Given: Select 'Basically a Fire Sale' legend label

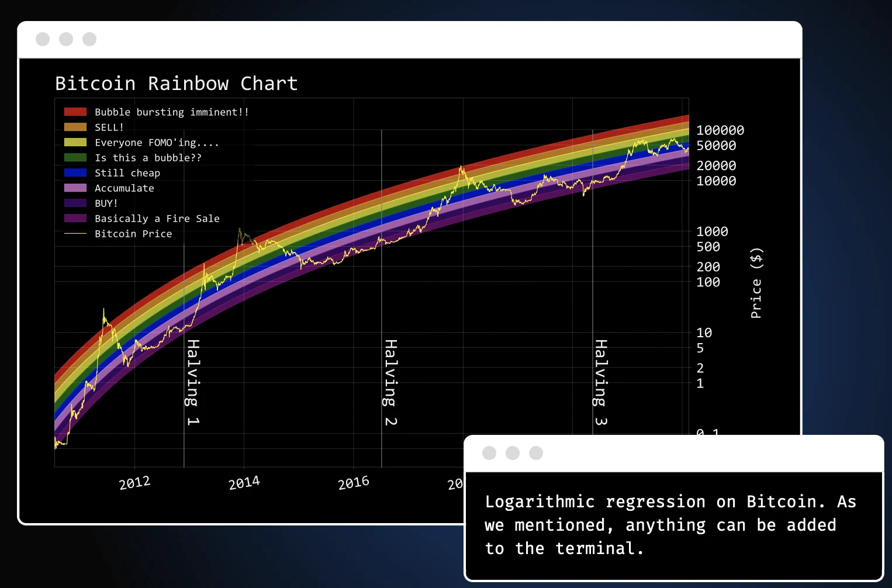Looking at the screenshot, I should pyautogui.click(x=157, y=218).
